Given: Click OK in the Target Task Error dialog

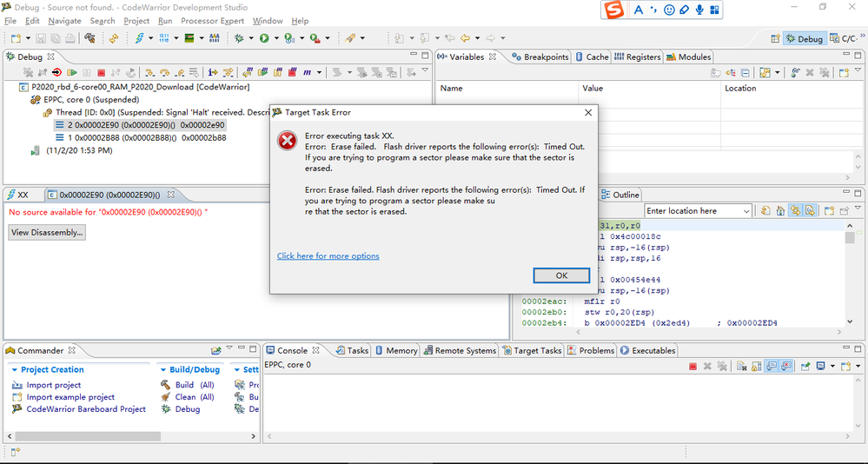Looking at the screenshot, I should [x=561, y=275].
